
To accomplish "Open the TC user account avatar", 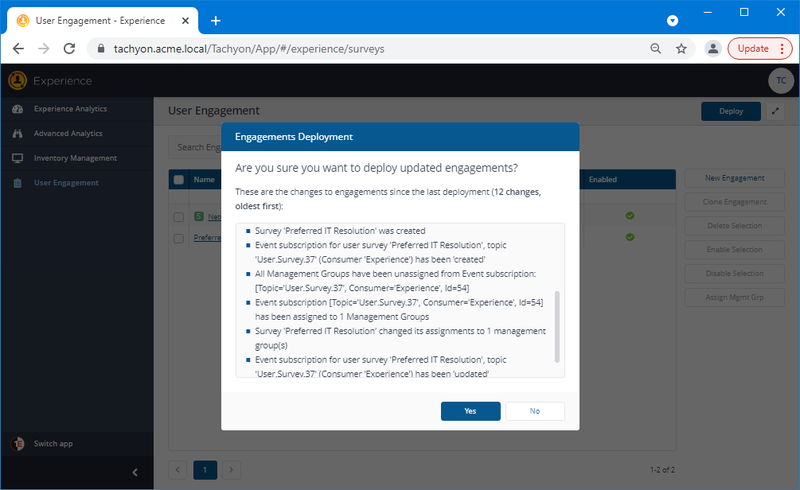I will 781,81.
